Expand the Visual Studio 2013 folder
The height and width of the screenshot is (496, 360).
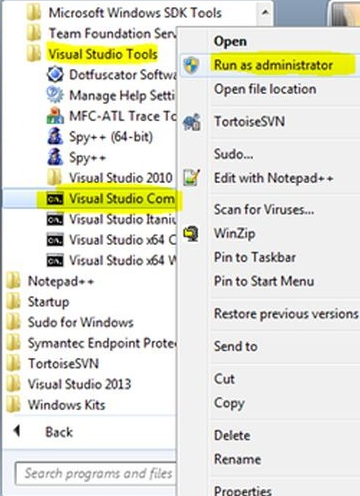79,384
